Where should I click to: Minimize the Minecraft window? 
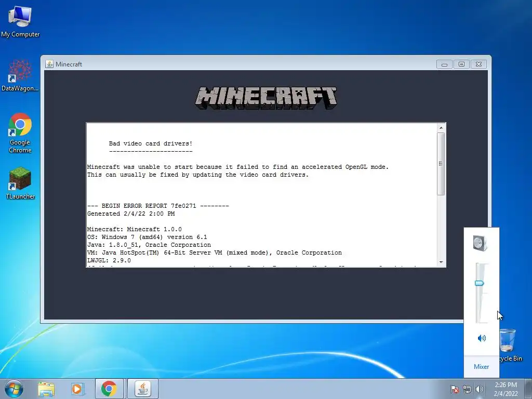(444, 64)
